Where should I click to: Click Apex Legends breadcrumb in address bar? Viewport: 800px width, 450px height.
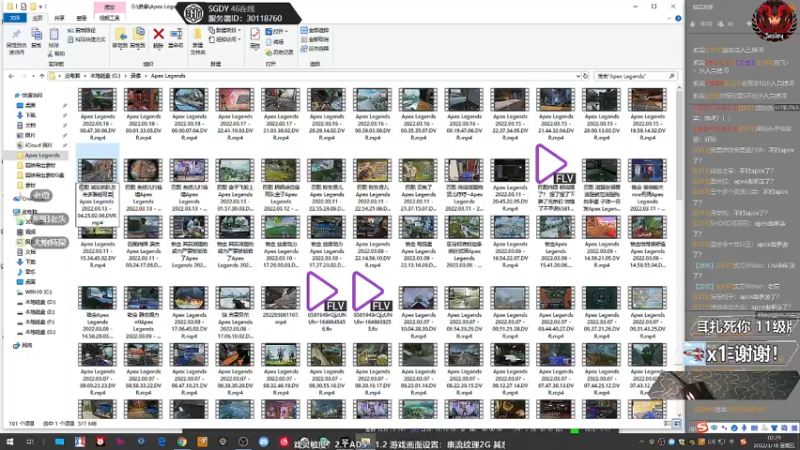168,76
